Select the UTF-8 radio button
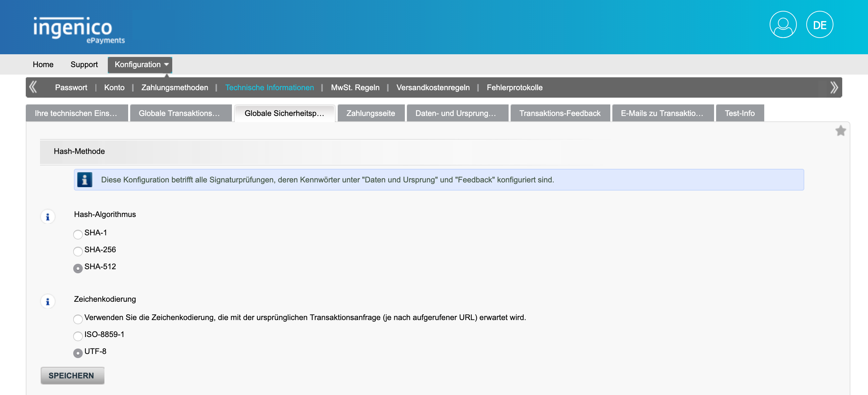Image resolution: width=868 pixels, height=395 pixels. (x=78, y=353)
